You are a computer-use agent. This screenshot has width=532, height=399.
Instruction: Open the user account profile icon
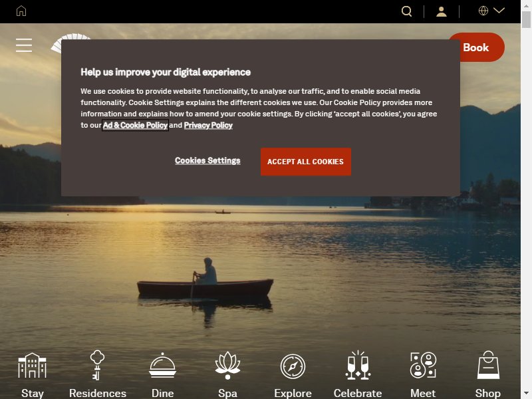(x=442, y=11)
